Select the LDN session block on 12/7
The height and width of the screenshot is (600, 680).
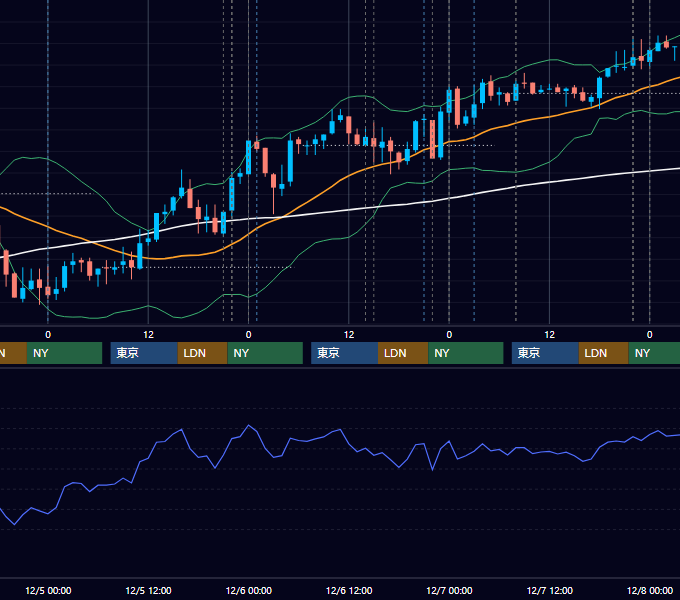pyautogui.click(x=604, y=353)
